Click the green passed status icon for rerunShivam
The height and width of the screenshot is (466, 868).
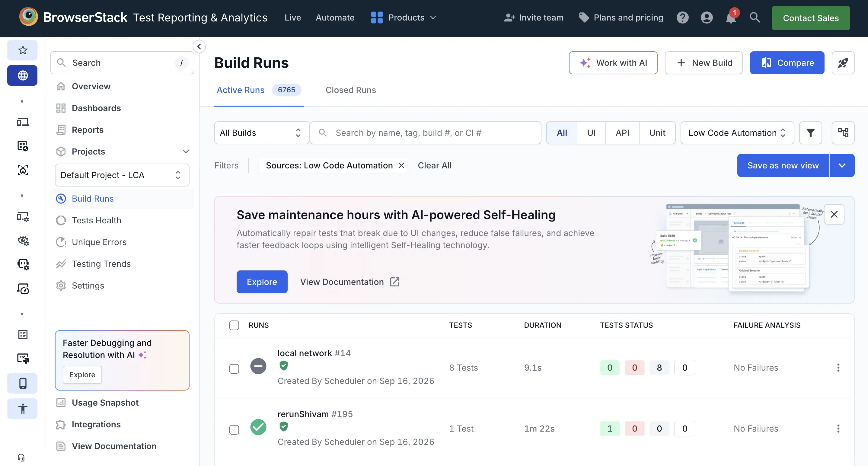[258, 427]
